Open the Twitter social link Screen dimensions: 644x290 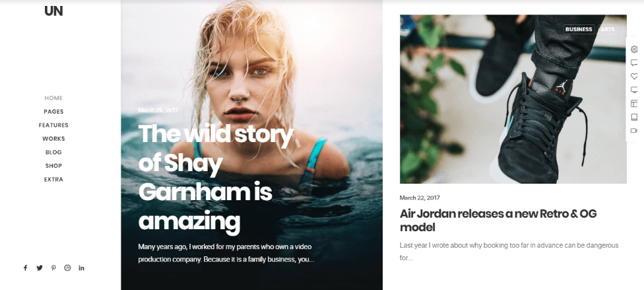click(x=40, y=268)
